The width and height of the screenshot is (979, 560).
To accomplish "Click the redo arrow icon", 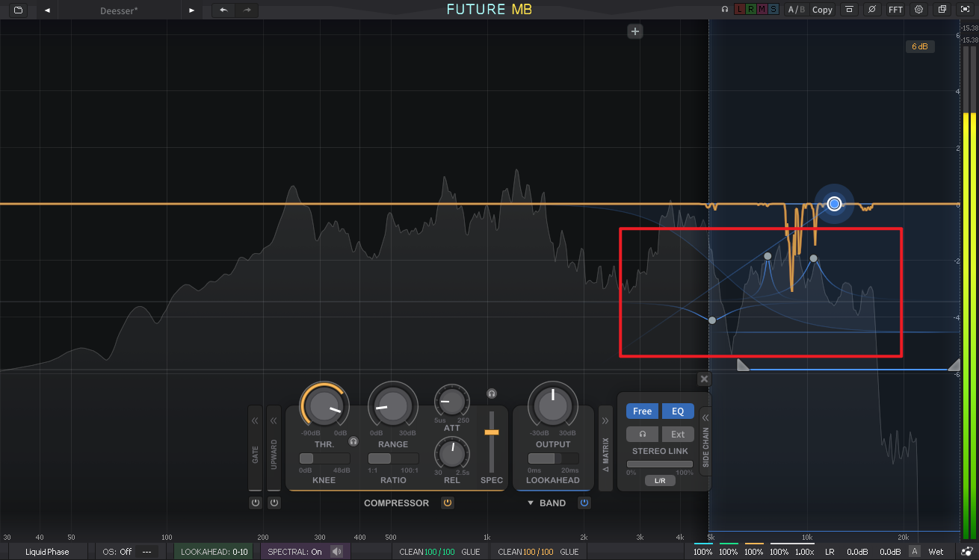I will click(247, 10).
